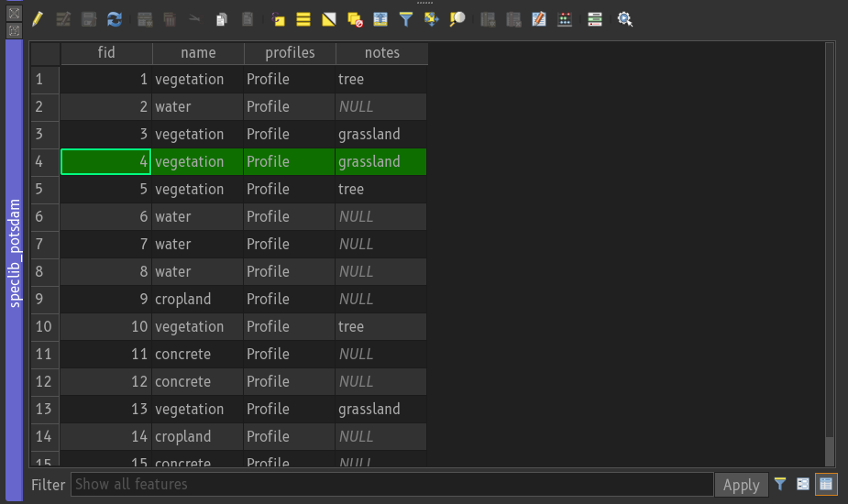Click the save edits icon
Image resolution: width=848 pixels, height=504 pixels.
point(89,19)
